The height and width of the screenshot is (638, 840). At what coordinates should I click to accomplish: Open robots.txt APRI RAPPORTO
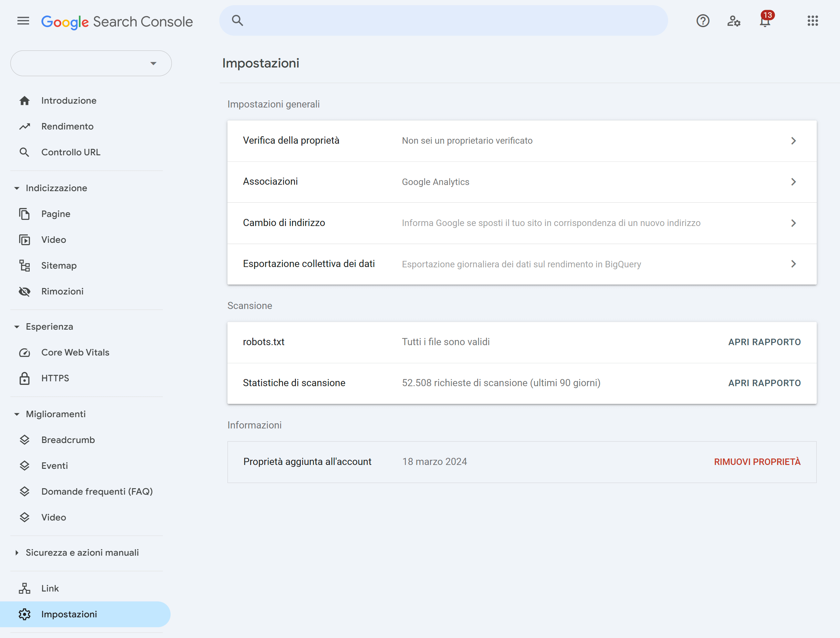764,342
